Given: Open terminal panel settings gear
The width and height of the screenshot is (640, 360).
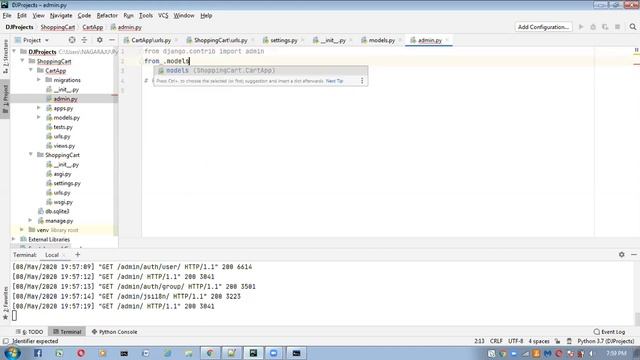Looking at the screenshot, I should (x=622, y=254).
